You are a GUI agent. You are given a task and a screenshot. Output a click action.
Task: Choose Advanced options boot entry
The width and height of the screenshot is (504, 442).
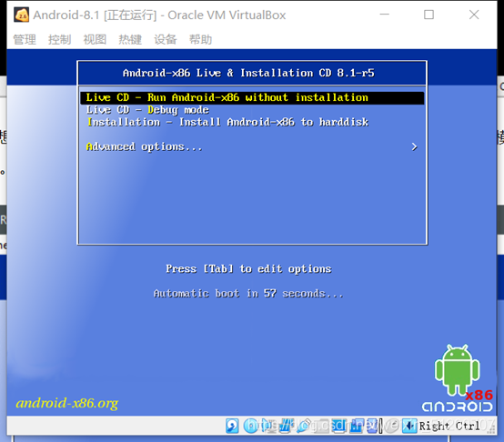[x=145, y=146]
